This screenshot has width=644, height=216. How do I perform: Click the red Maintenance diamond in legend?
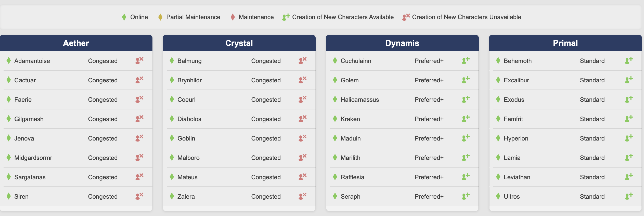(233, 17)
